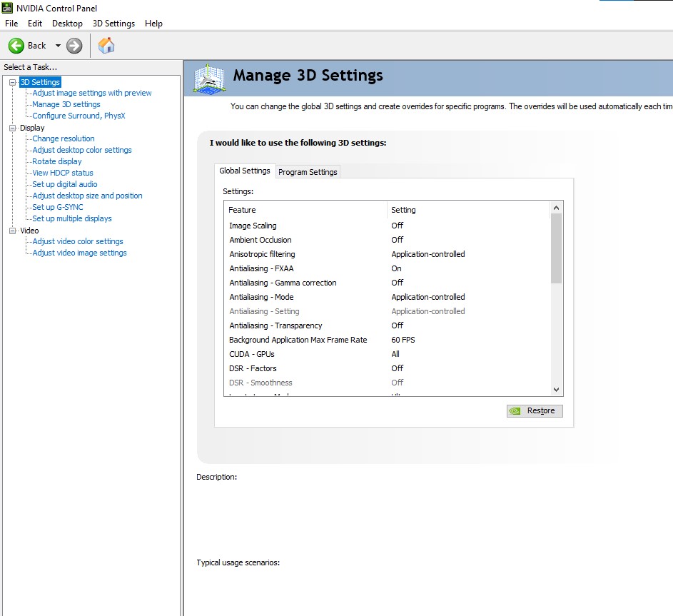
Task: Select Background Application Max Frame Rate row
Action: 387,340
